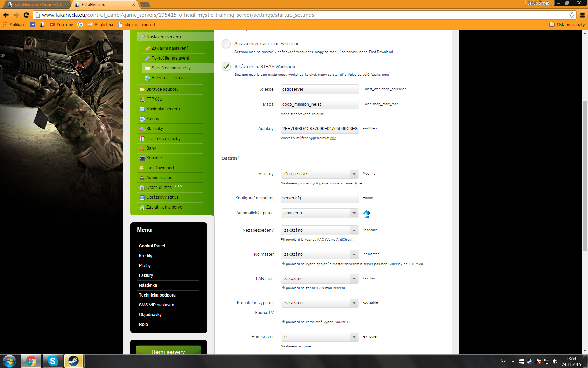The width and height of the screenshot is (588, 368).
Task: Open the Pure server dropdown
Action: click(x=320, y=337)
